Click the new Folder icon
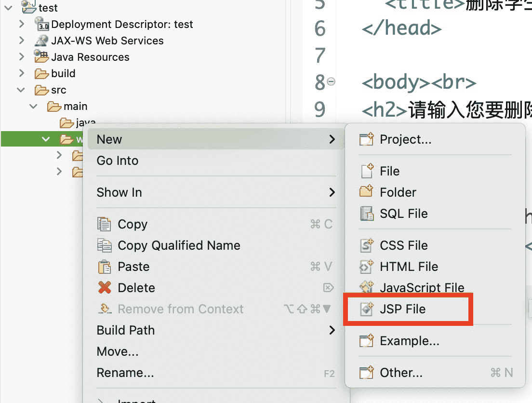The image size is (532, 403). click(x=367, y=192)
